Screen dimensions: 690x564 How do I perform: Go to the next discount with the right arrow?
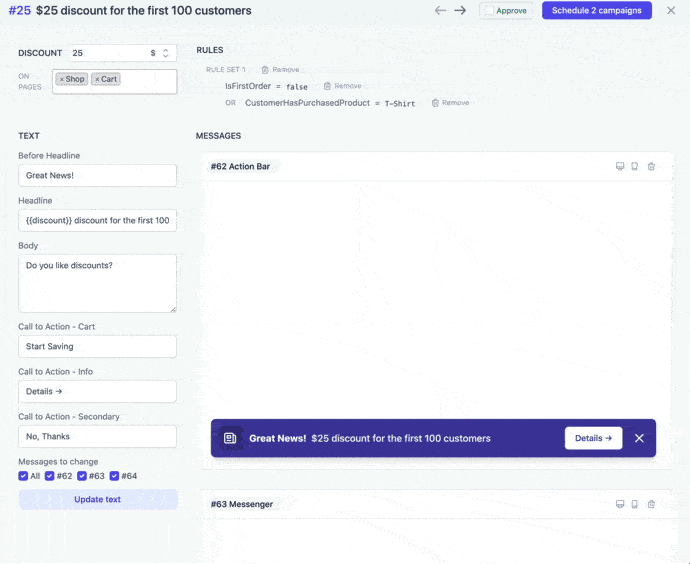point(460,10)
